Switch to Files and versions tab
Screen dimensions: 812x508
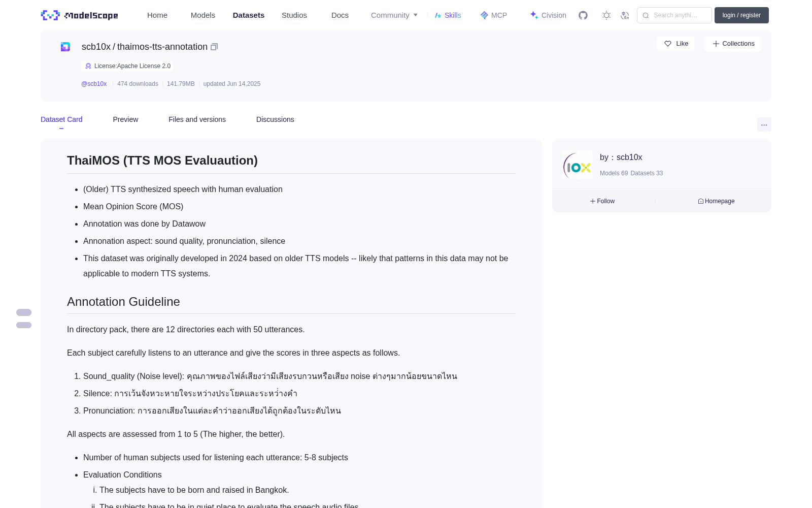(197, 119)
